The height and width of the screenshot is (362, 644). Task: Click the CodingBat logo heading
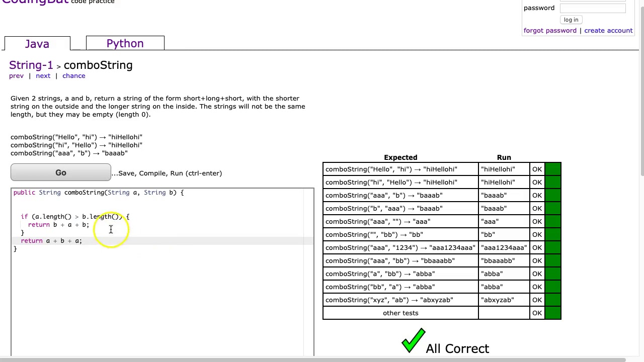pyautogui.click(x=35, y=2)
